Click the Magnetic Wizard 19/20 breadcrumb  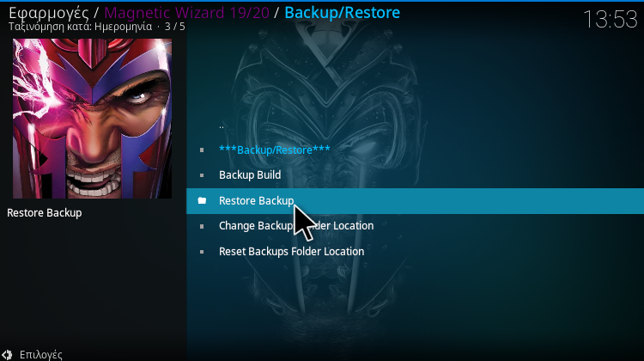tap(186, 13)
